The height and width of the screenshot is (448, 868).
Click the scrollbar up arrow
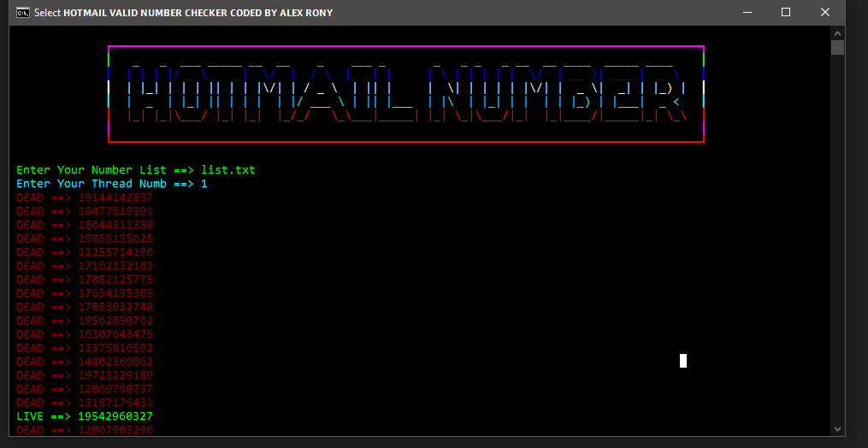[837, 33]
